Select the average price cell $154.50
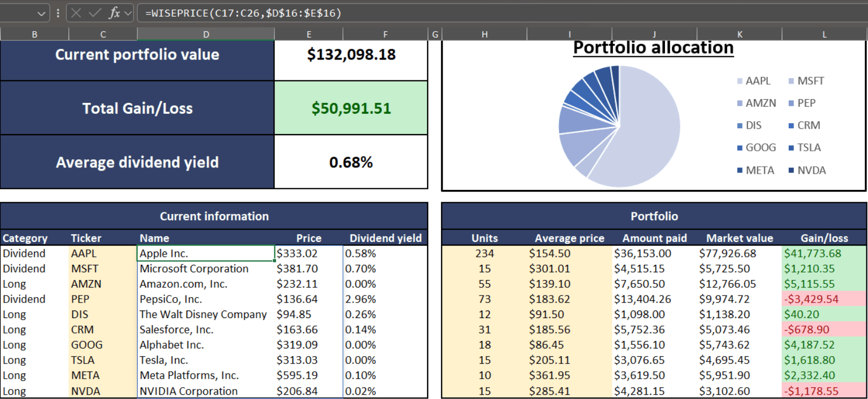The height and width of the screenshot is (399, 868). (x=570, y=253)
